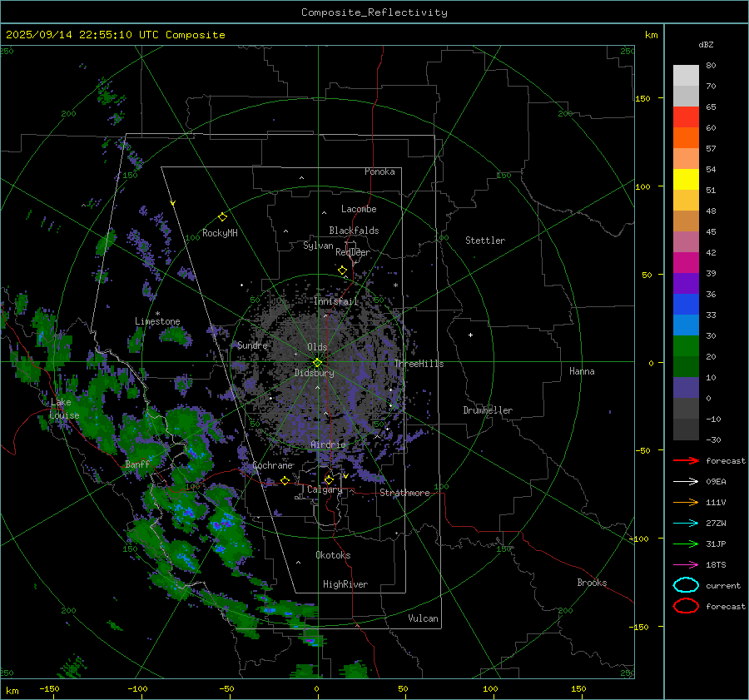Click the -50 tick on bottom axis
The height and width of the screenshot is (700, 749).
pyautogui.click(x=226, y=688)
